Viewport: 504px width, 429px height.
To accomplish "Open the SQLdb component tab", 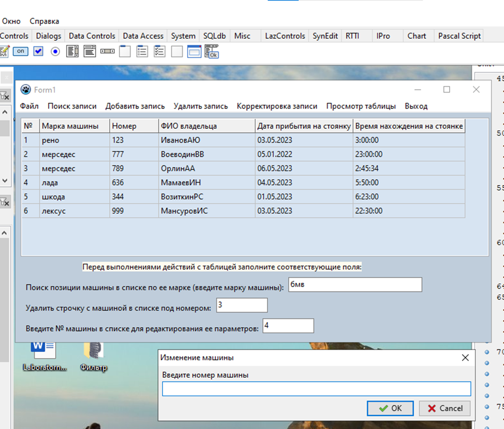I will (213, 36).
